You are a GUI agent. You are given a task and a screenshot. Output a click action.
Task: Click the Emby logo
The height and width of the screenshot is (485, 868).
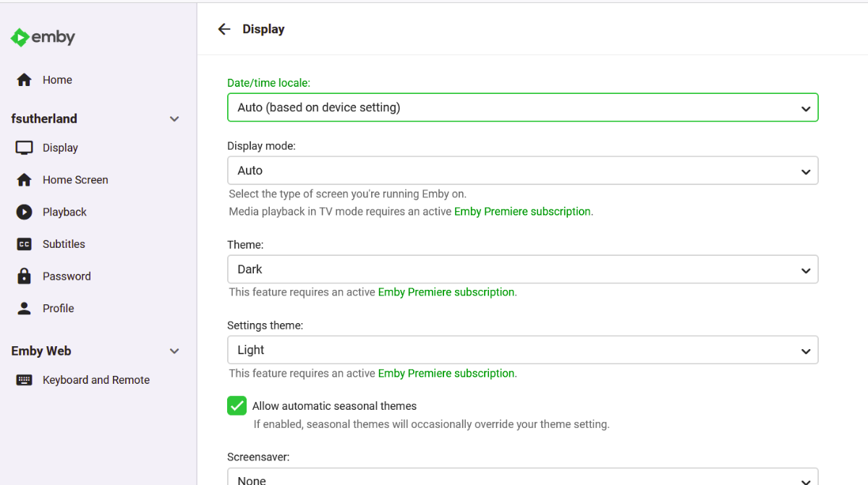[43, 38]
